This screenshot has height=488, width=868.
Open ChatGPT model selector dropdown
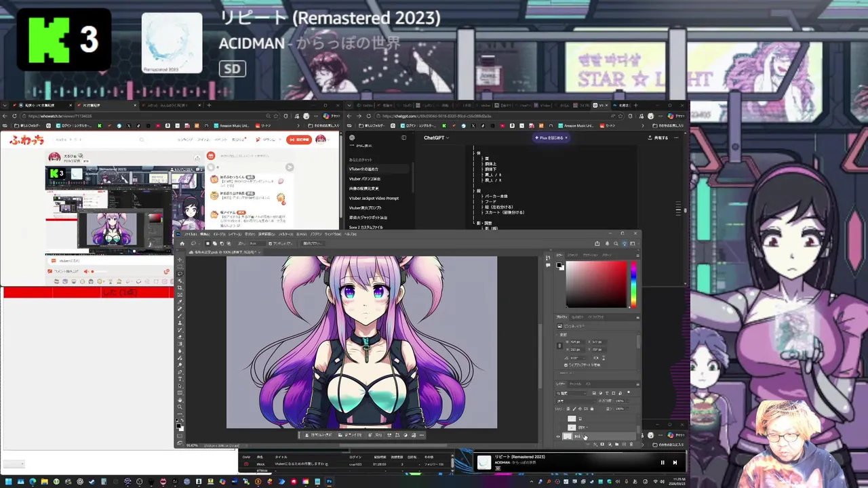[x=436, y=138]
